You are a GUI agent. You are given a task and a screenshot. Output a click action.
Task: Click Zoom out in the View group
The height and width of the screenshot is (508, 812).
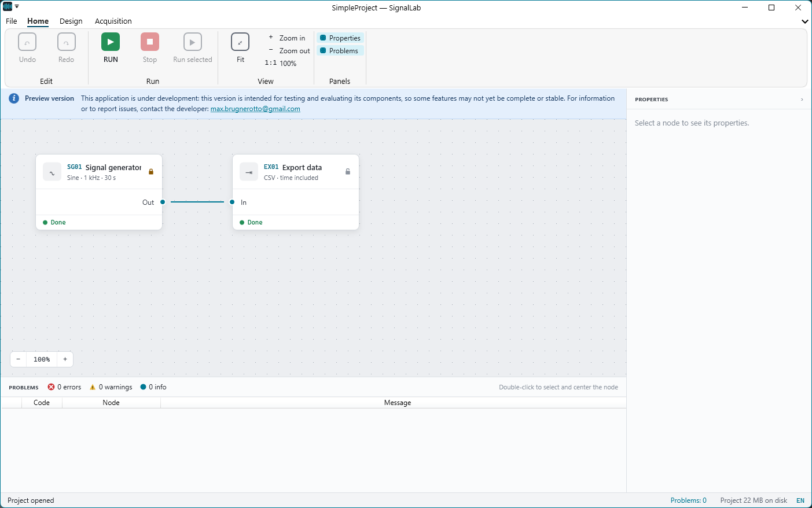tap(289, 50)
